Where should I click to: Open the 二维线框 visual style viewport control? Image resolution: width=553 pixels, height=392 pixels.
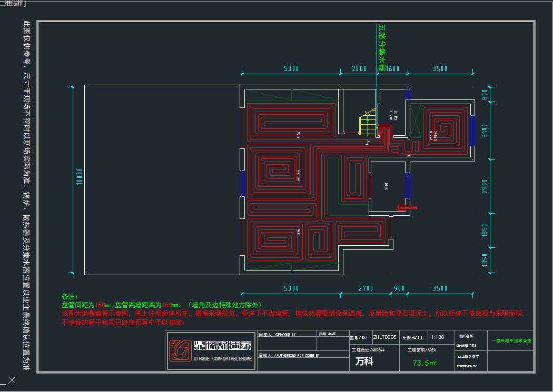tap(14, 3)
